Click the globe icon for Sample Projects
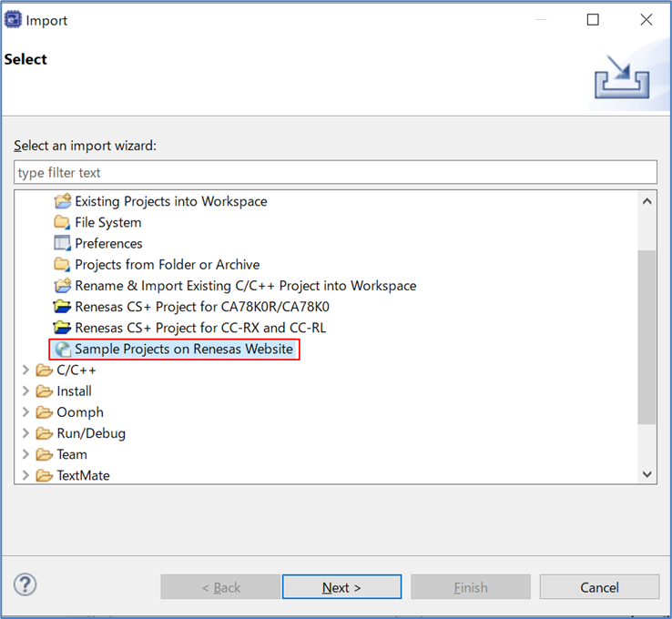The image size is (672, 619). point(63,350)
